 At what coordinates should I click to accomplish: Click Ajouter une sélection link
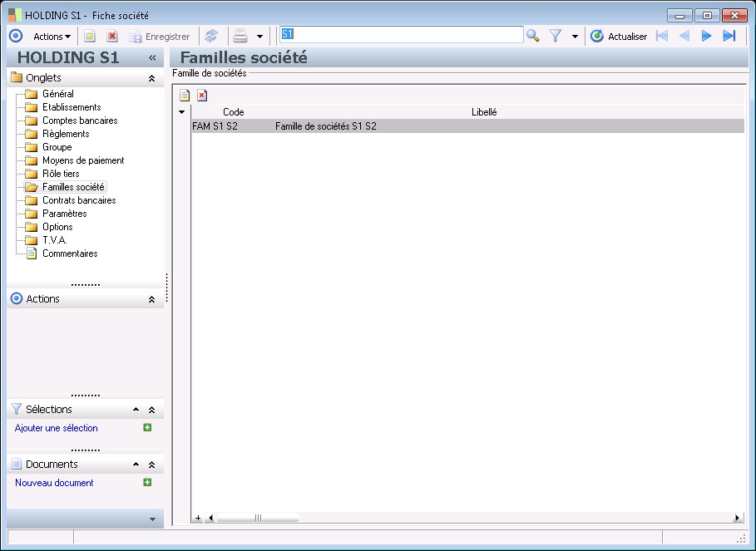(x=56, y=428)
